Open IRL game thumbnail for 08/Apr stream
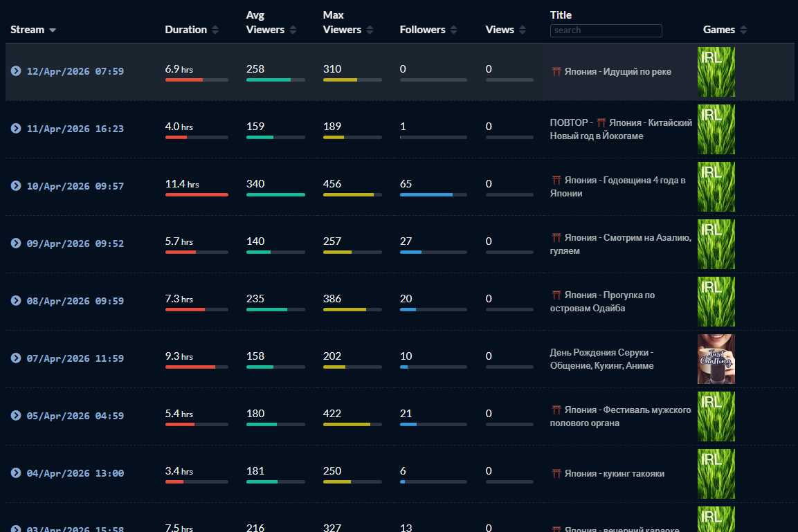 (716, 302)
